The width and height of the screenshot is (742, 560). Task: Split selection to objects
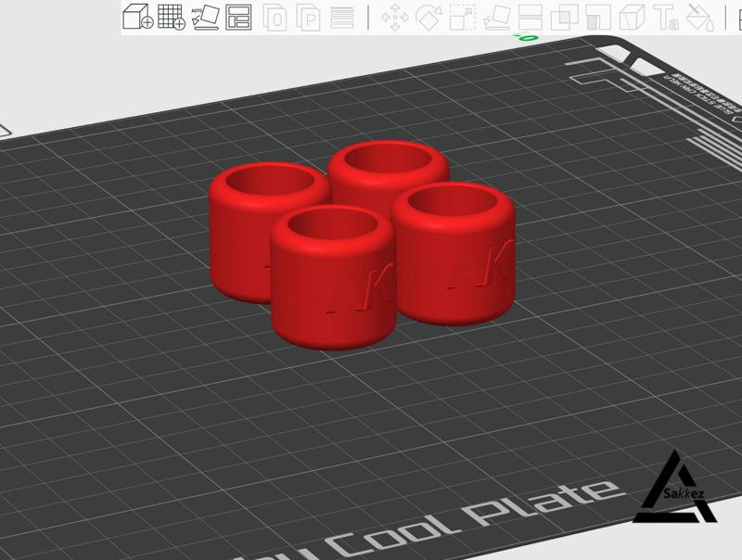click(275, 18)
